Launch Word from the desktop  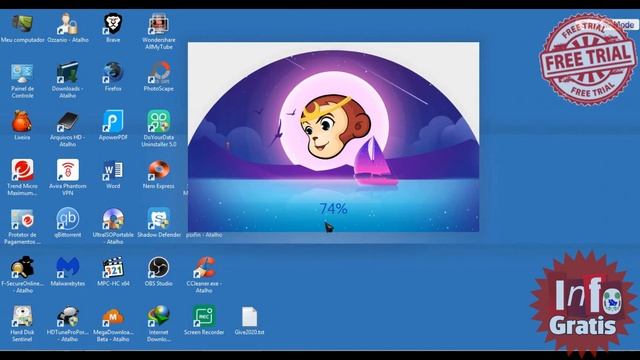113,170
